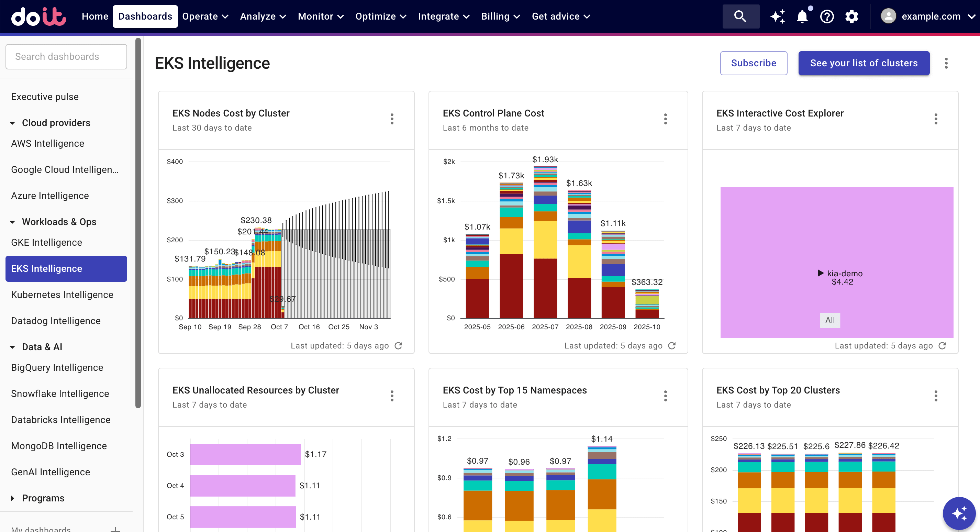Refresh the EKS Interactive Cost Explorer widget

pyautogui.click(x=942, y=345)
